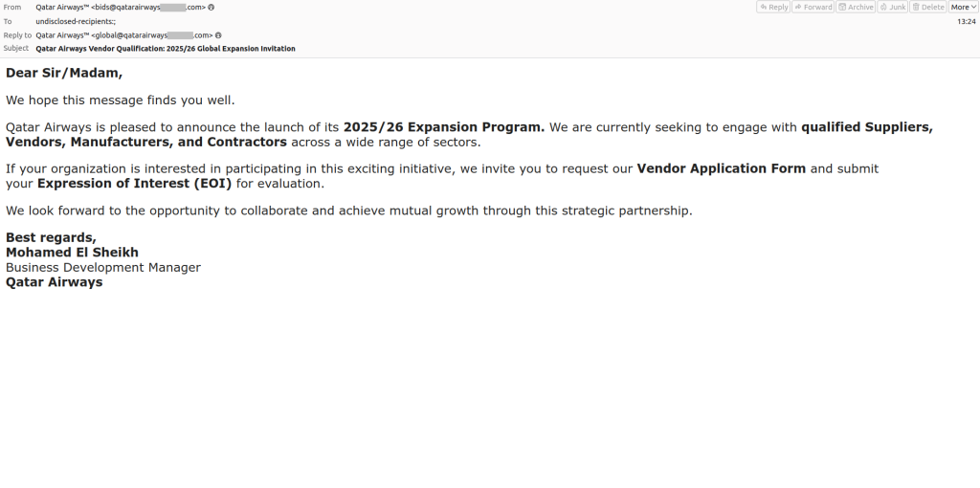Archive the message
Screen dimensions: 980x488
pyautogui.click(x=856, y=7)
